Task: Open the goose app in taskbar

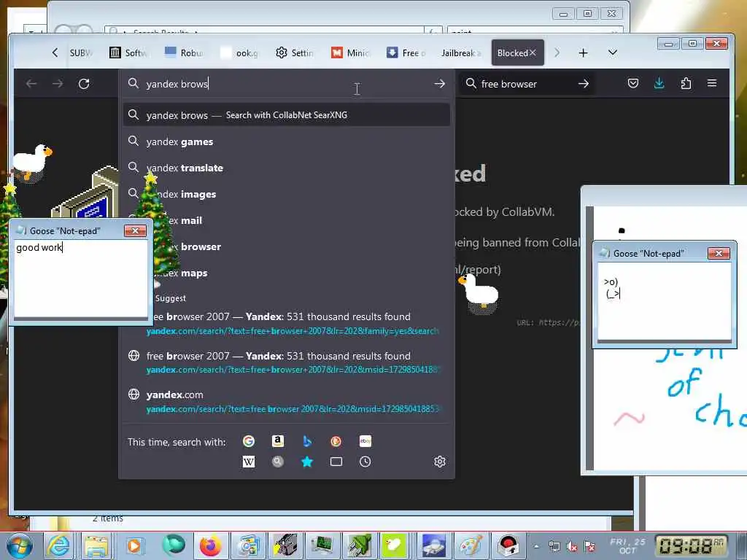Action: point(393,545)
